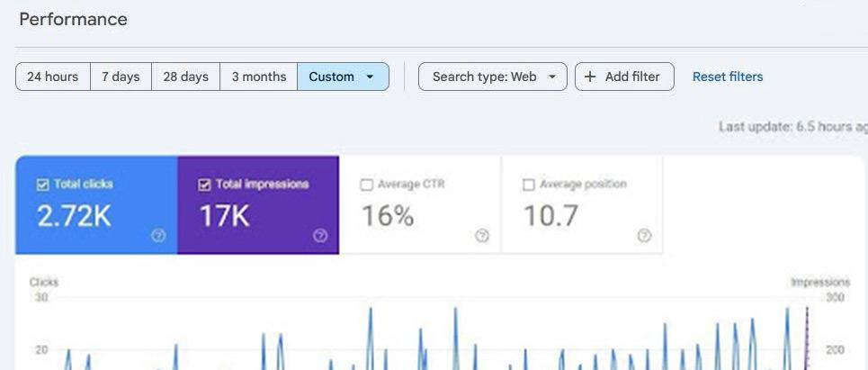Viewport: 868px width, 370px height.
Task: Click the 16% average CTR value
Action: [388, 216]
